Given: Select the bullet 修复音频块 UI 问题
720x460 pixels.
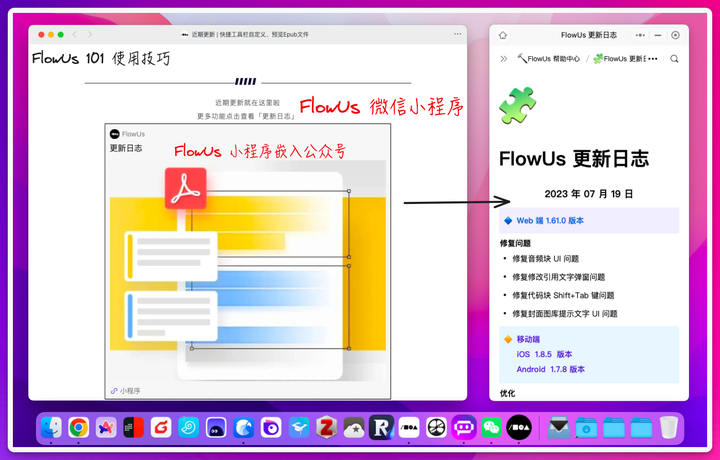Looking at the screenshot, I should click(x=546, y=258).
